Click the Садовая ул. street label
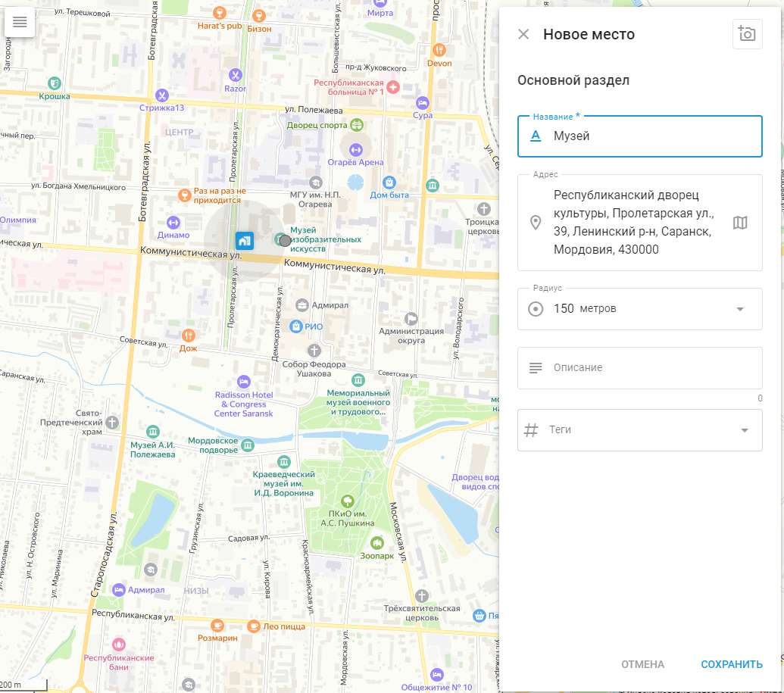 [248, 538]
